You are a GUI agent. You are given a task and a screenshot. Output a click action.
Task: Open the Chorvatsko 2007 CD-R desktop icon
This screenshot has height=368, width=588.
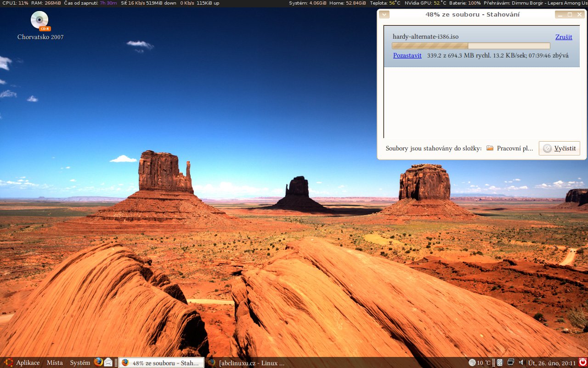click(40, 22)
